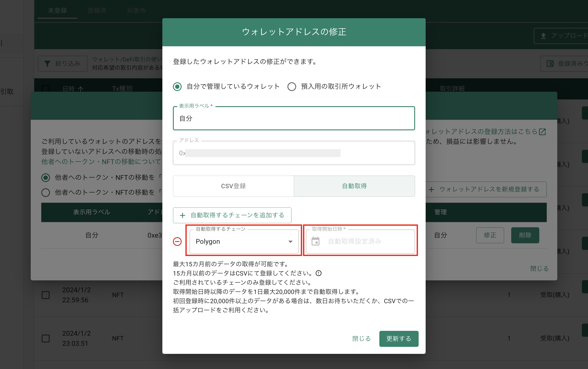Screen dimensions: 588x369
Task: Switch to the 自動取得 tab
Action: tap(354, 186)
